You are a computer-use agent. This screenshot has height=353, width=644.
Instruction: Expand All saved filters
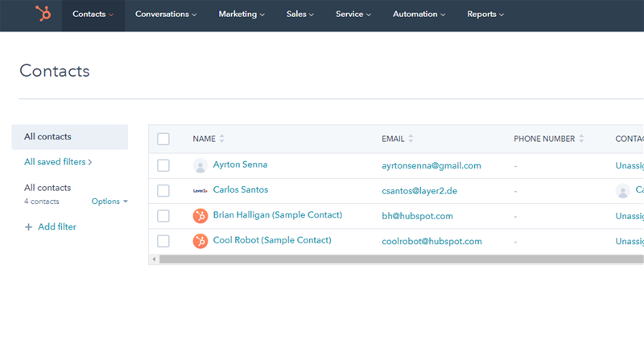[x=58, y=162]
